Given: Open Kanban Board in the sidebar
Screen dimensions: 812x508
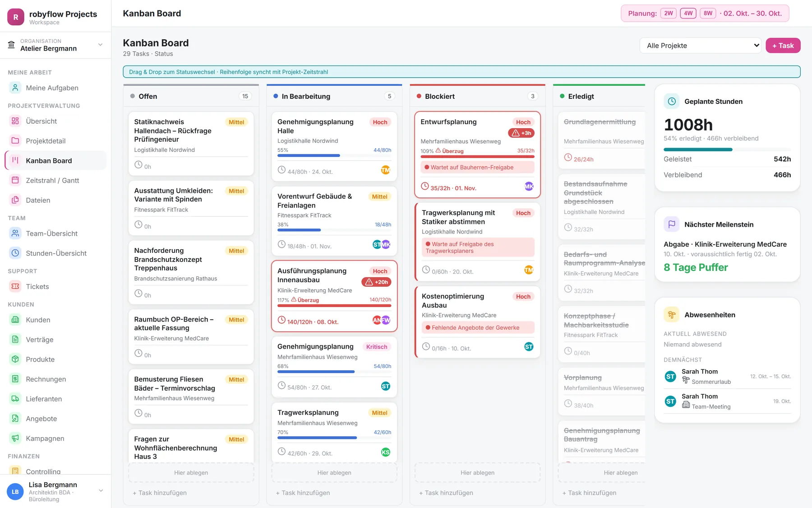Looking at the screenshot, I should (55, 161).
